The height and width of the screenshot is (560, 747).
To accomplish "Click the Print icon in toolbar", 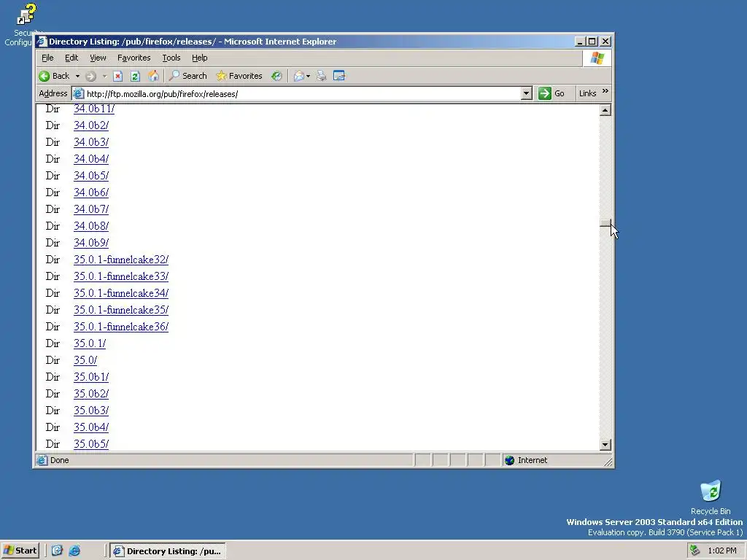I will point(322,76).
